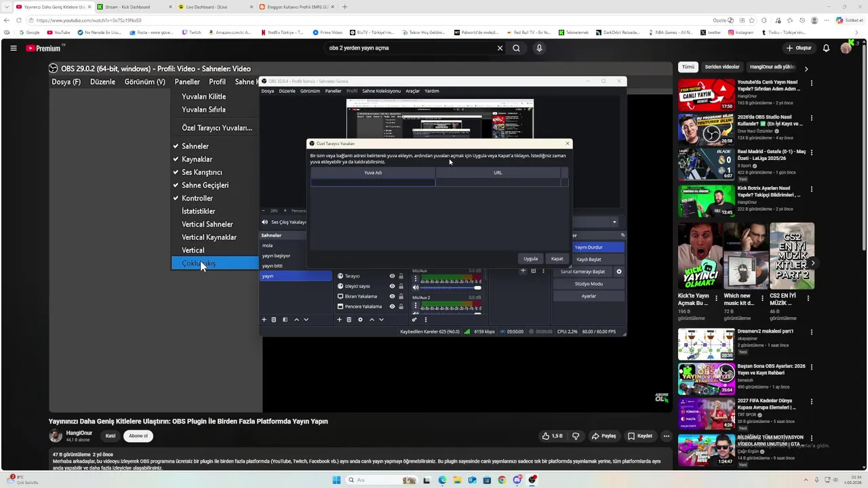The height and width of the screenshot is (488, 868).
Task: Show next suggestion filter chips arrow
Action: click(x=806, y=68)
